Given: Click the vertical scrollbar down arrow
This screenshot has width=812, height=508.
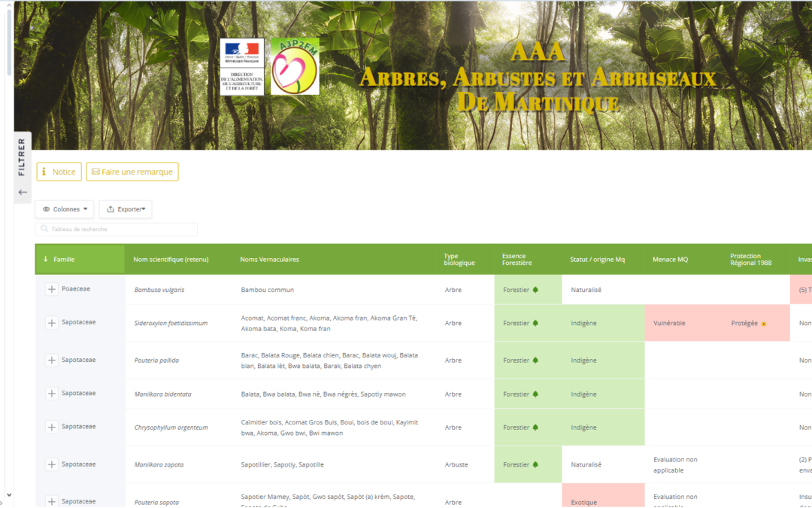Looking at the screenshot, I should pyautogui.click(x=8, y=495).
